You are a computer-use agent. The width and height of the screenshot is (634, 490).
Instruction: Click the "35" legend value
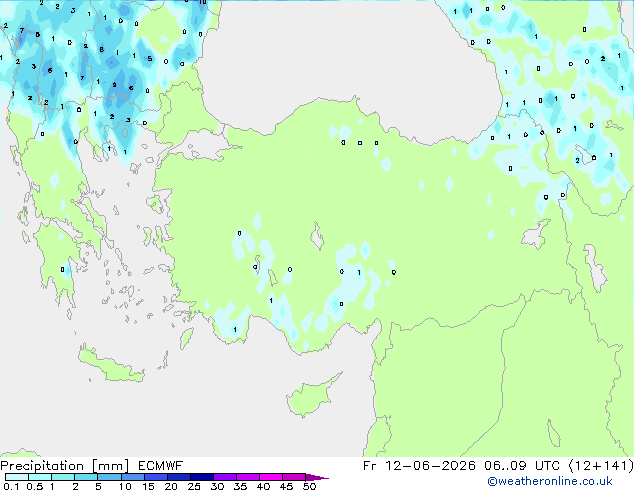coord(240,486)
